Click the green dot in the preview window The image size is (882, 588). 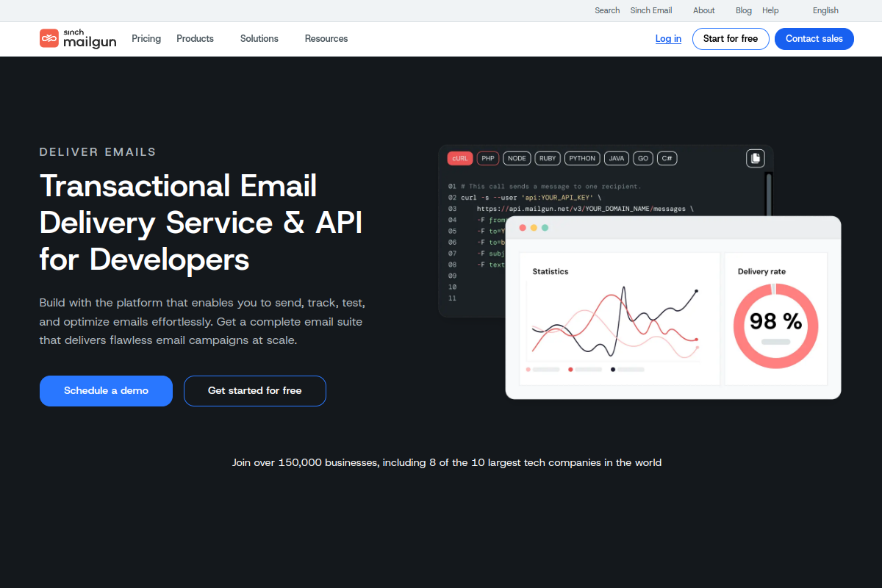tap(544, 228)
